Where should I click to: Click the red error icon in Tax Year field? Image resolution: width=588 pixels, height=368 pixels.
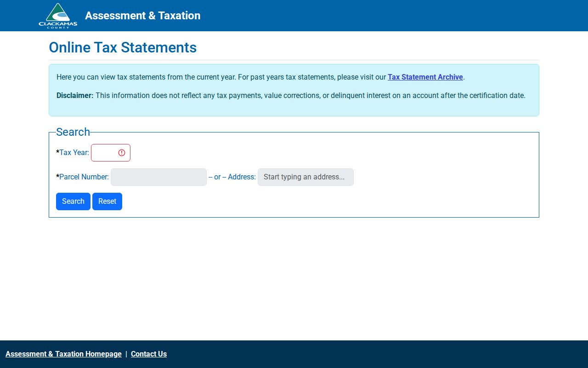[122, 153]
